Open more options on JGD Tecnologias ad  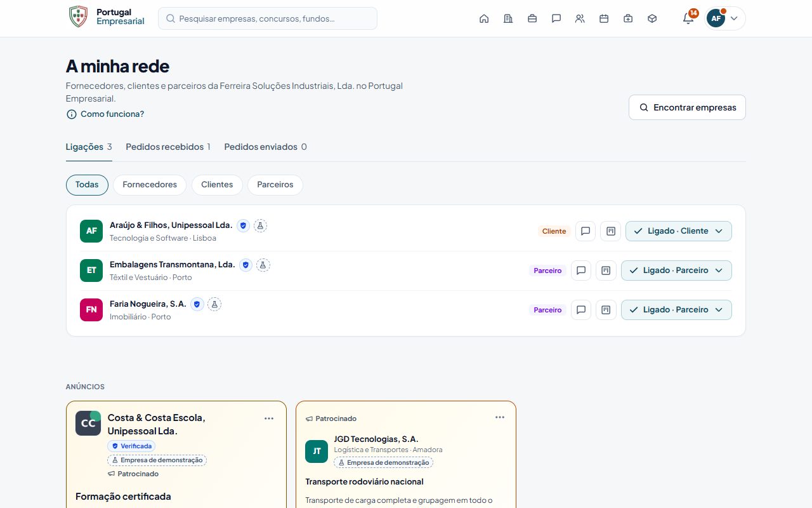click(500, 417)
